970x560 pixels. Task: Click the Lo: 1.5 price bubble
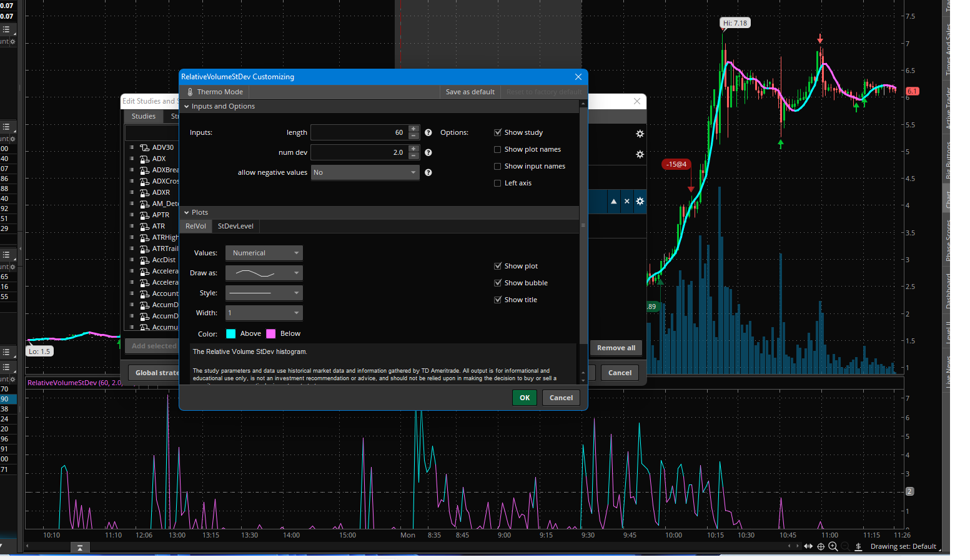click(x=39, y=351)
